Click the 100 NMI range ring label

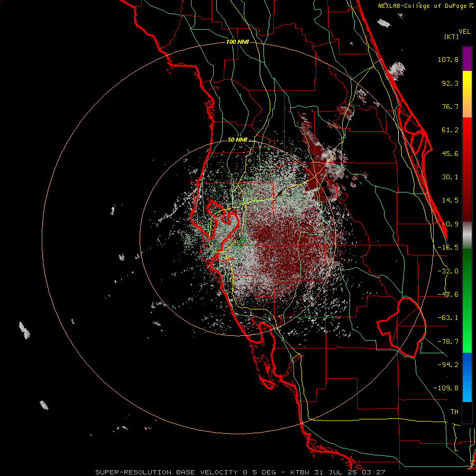pos(237,42)
